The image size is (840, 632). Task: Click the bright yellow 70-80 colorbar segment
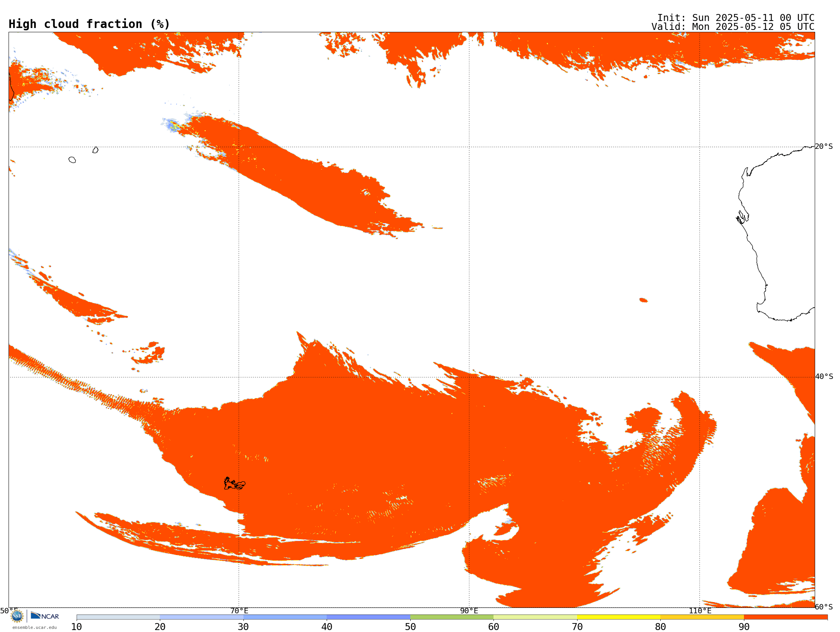(x=619, y=617)
